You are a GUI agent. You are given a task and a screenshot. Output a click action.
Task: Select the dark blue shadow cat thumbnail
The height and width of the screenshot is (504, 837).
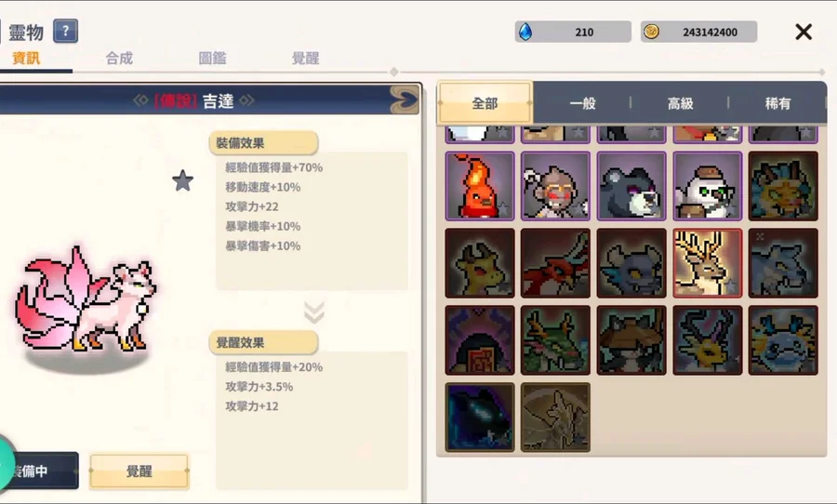point(480,417)
